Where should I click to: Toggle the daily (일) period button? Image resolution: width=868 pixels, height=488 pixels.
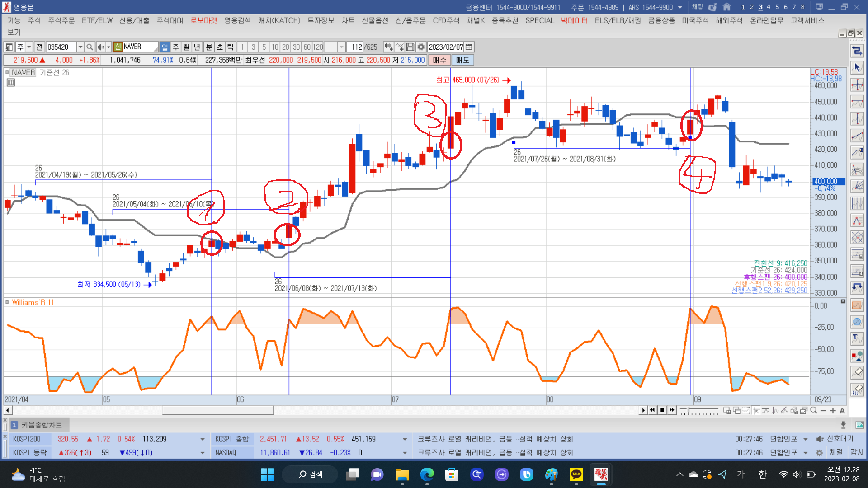point(165,47)
